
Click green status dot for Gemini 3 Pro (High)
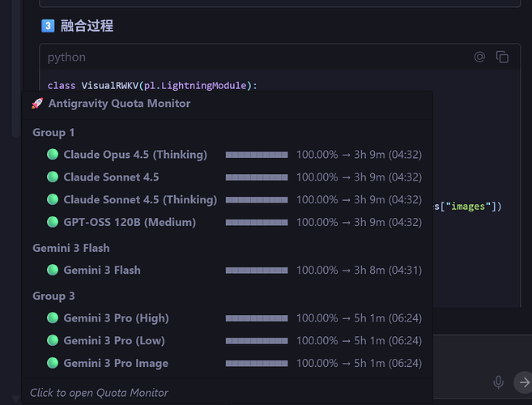point(53,318)
